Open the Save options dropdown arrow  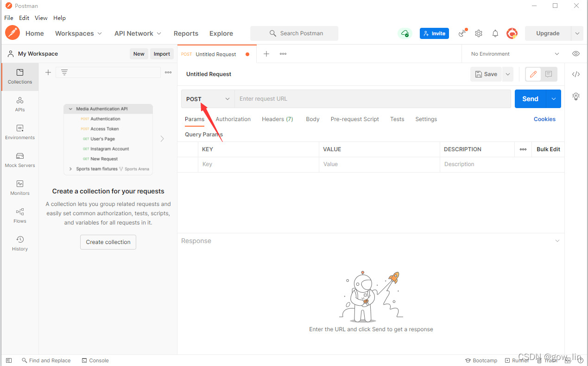[x=508, y=74]
